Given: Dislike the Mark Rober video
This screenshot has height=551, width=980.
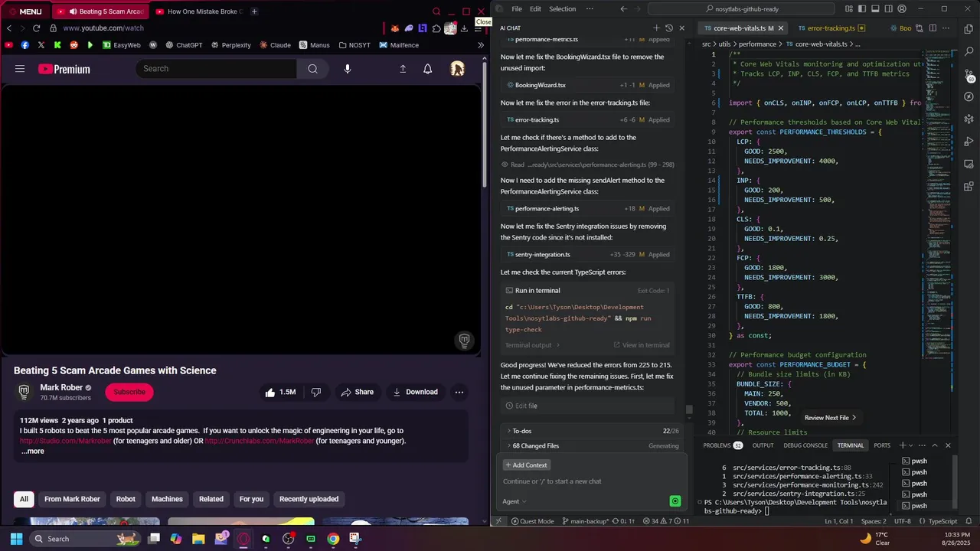Looking at the screenshot, I should coord(316,392).
